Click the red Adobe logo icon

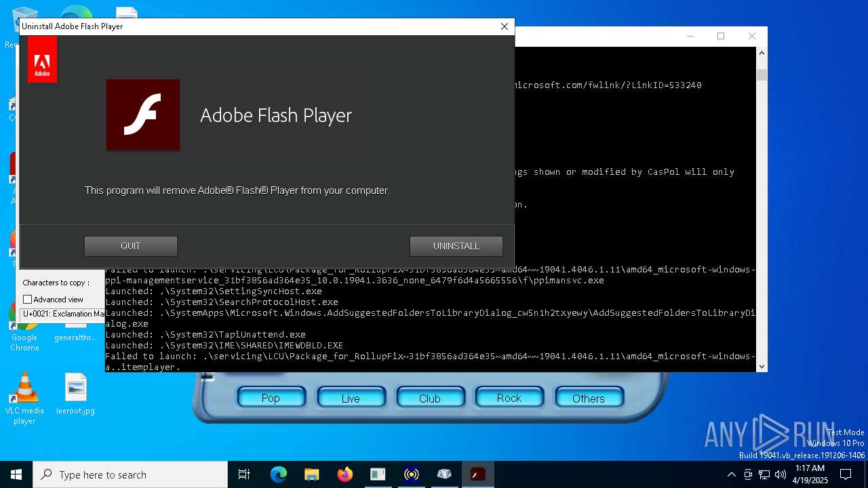click(x=42, y=60)
